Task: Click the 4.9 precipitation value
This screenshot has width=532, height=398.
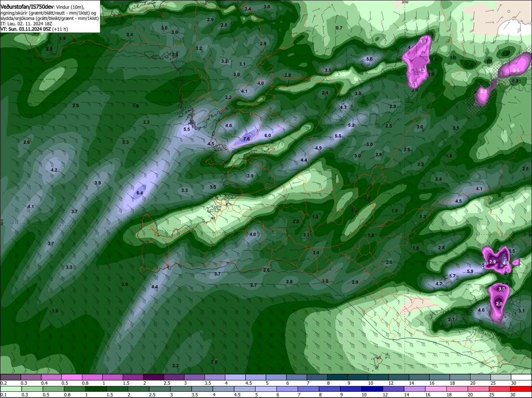Action: [318, 148]
